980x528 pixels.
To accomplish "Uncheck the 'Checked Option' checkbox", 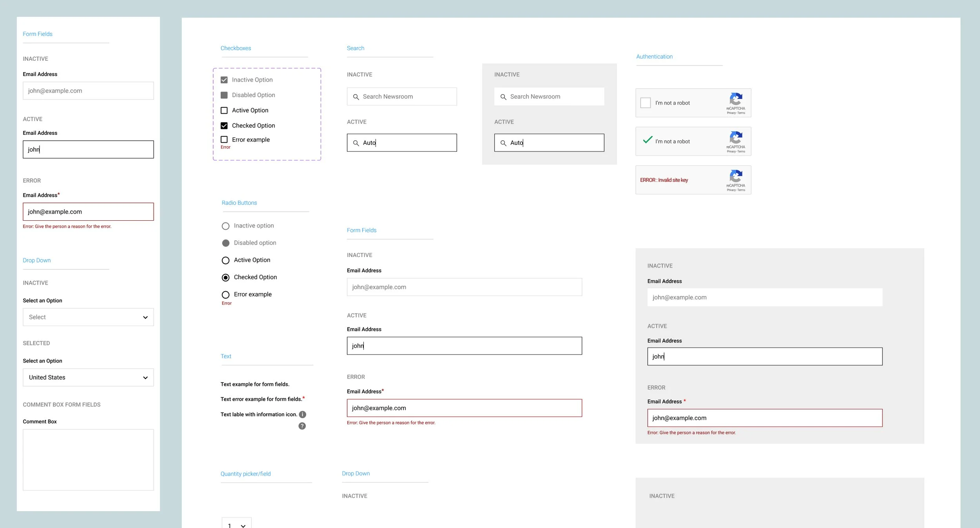I will pos(224,126).
